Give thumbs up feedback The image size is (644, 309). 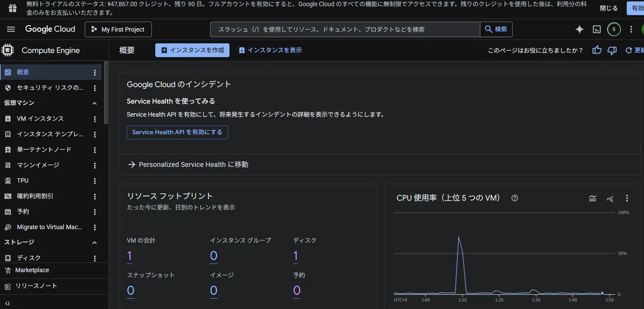597,50
